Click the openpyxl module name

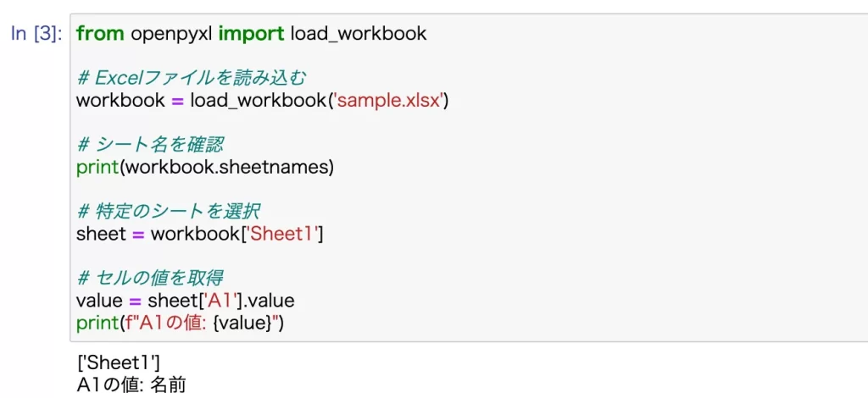pos(171,34)
